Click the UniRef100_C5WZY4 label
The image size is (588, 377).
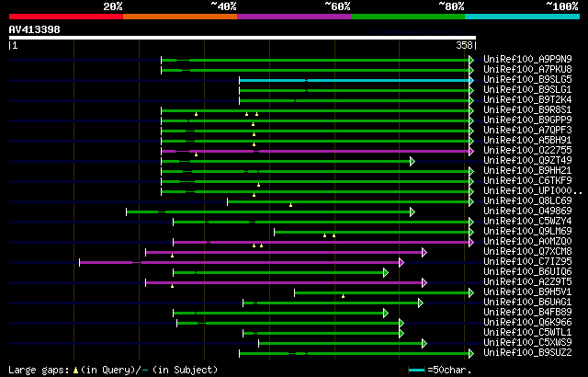(527, 222)
